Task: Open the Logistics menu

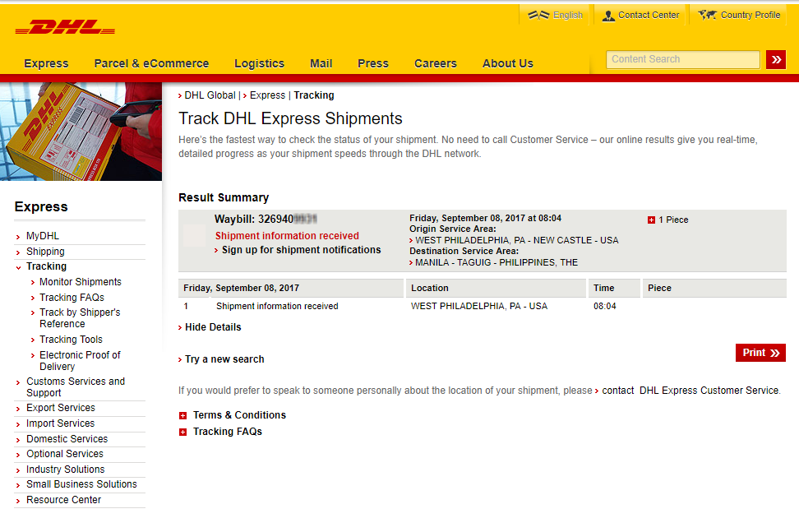Action: 260,63
